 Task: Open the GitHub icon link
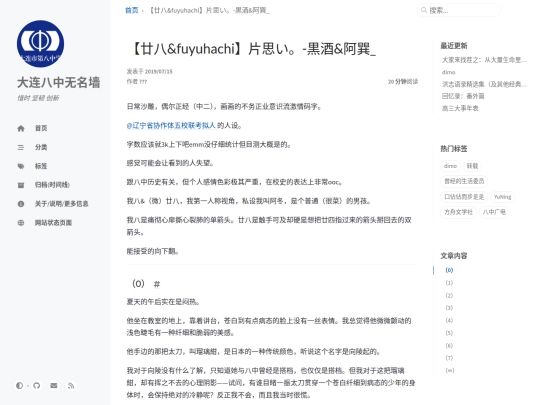click(37, 385)
